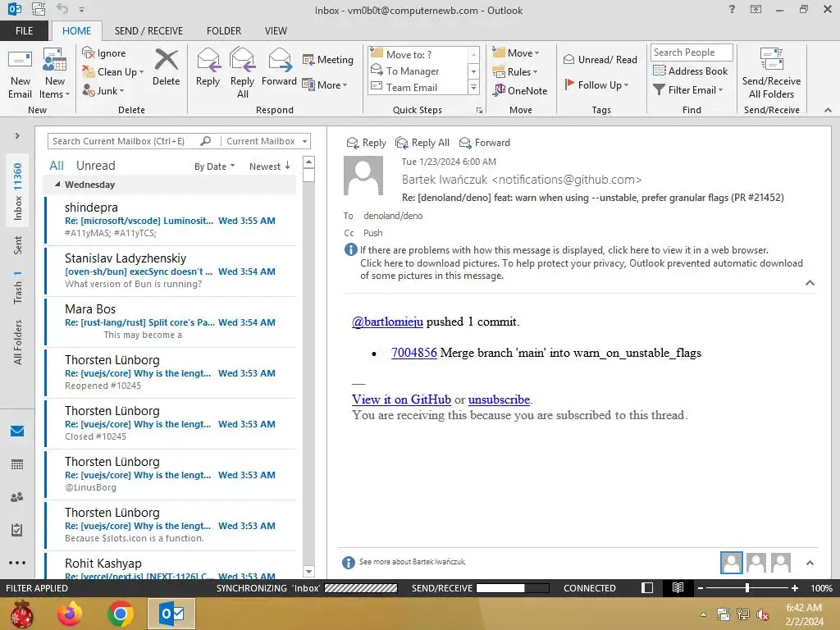Click View it on GitHub link
The width and height of the screenshot is (840, 630).
point(401,399)
